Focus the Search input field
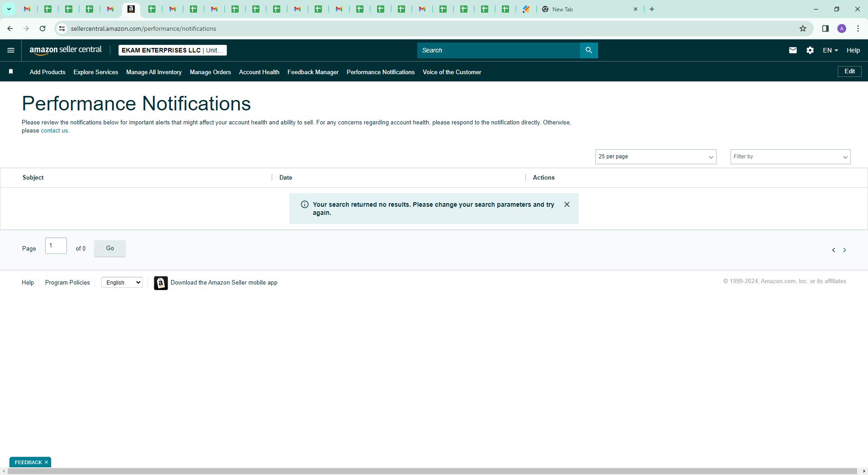Screen dimensions: 868x475 tap(498, 50)
